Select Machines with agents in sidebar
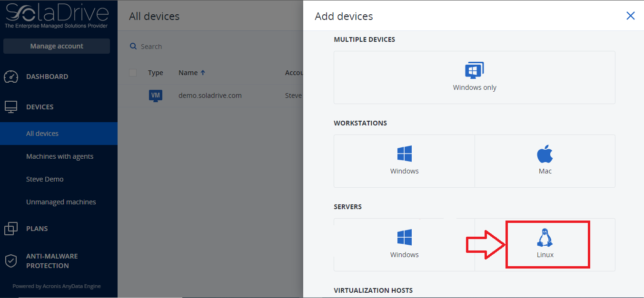This screenshot has height=298, width=644. pos(60,156)
